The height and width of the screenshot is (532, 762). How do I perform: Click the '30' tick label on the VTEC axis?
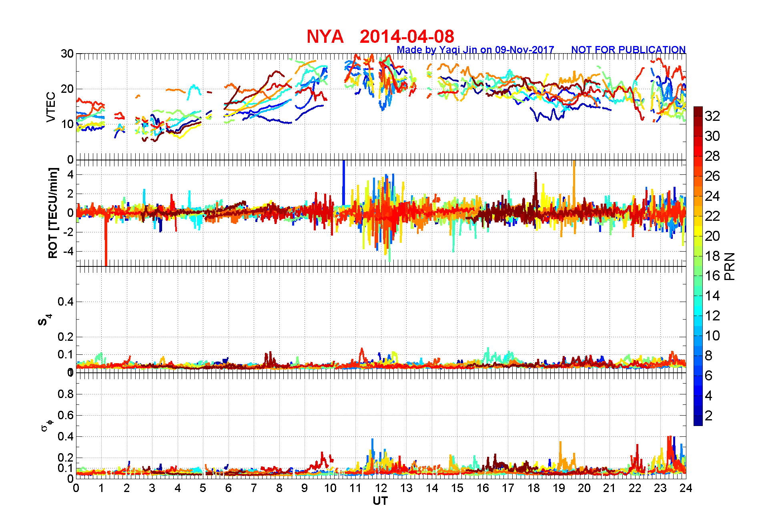coord(67,54)
